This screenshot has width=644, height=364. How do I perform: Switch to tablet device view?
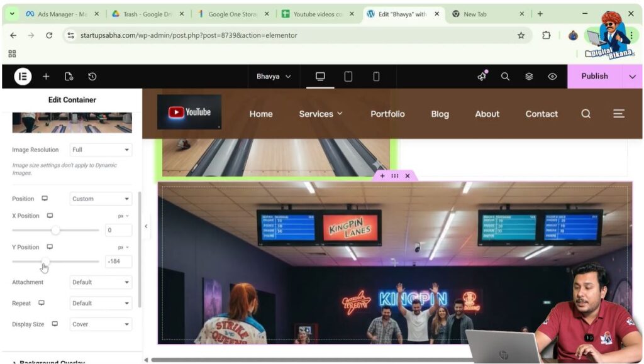tap(348, 76)
